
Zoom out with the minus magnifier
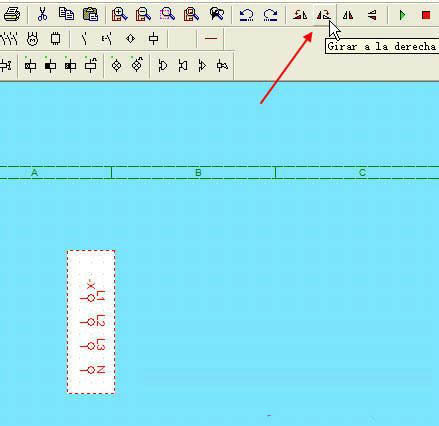point(143,15)
